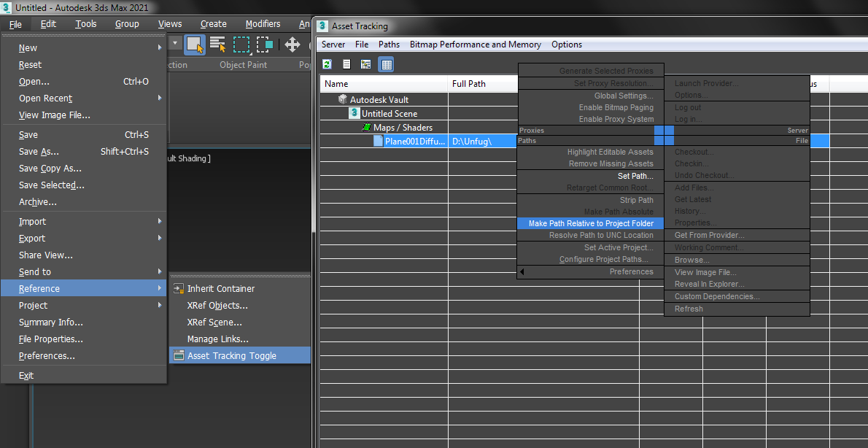
Task: Expand the Preferences flyout arrow in context menu
Action: click(x=522, y=271)
